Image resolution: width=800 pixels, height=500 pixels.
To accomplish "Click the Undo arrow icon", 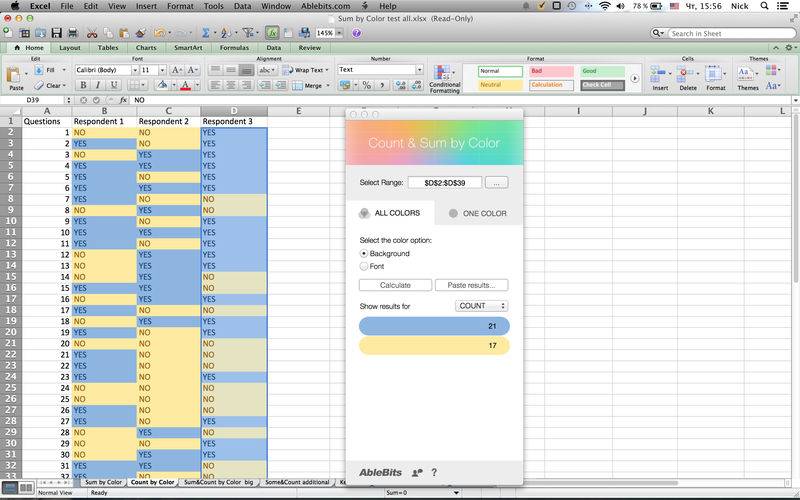I will point(159,33).
